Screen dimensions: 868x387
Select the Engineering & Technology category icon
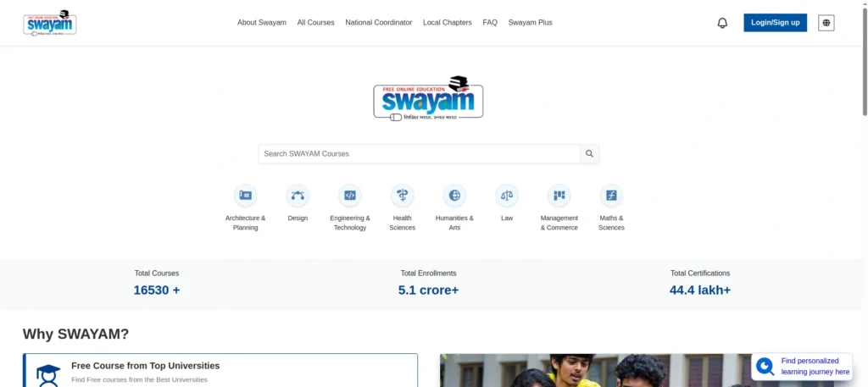point(350,195)
